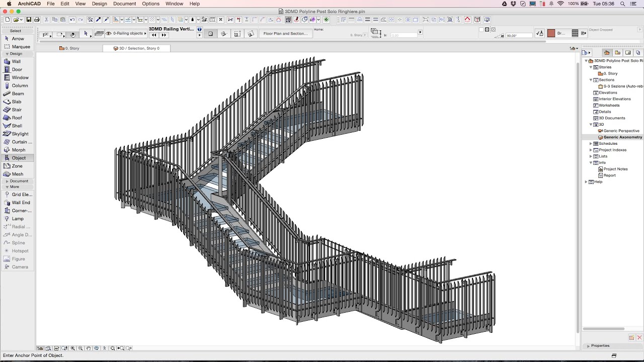The image size is (644, 362).
Task: Open the Design menu
Action: coord(99,4)
